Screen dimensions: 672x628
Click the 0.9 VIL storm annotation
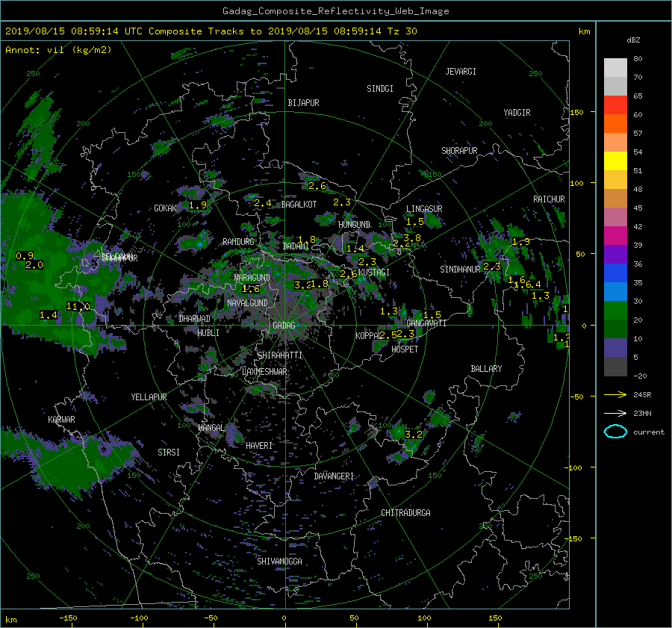point(25,256)
